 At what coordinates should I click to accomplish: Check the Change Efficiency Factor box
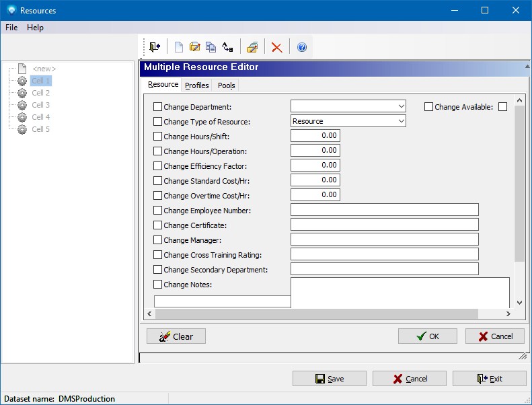tap(158, 166)
